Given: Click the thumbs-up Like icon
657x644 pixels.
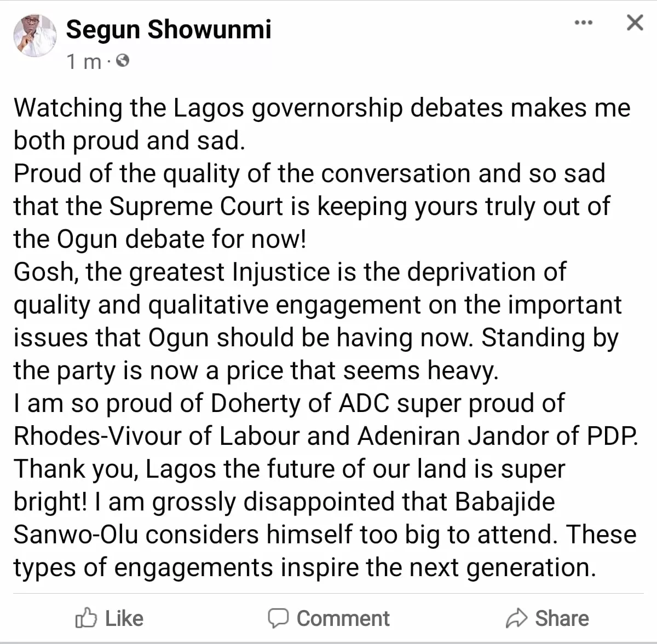Looking at the screenshot, I should [x=86, y=618].
